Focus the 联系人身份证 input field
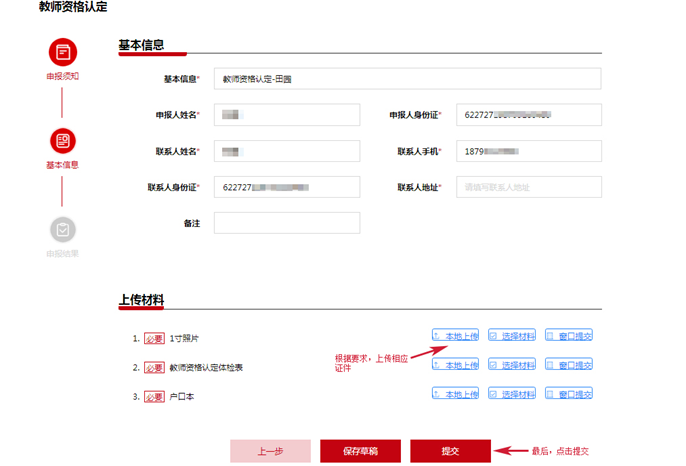Image resolution: width=686 pixels, height=466 pixels. (x=287, y=187)
